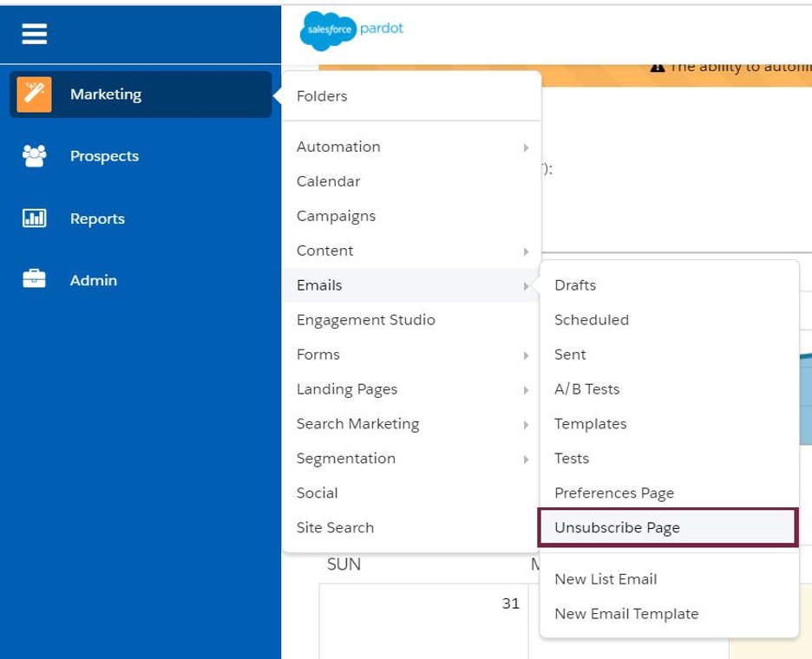This screenshot has width=812, height=659.
Task: Open the Preferences Page entry
Action: pyautogui.click(x=614, y=493)
